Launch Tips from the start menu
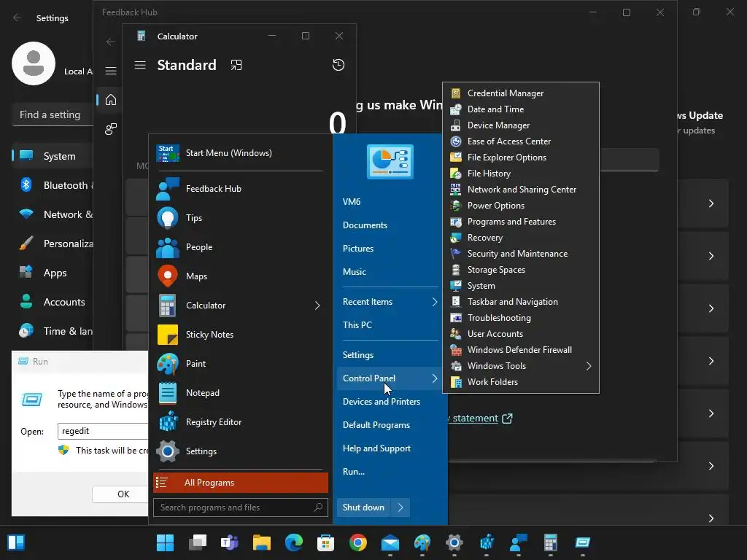Screen dimensions: 747x560 click(x=240, y=217)
